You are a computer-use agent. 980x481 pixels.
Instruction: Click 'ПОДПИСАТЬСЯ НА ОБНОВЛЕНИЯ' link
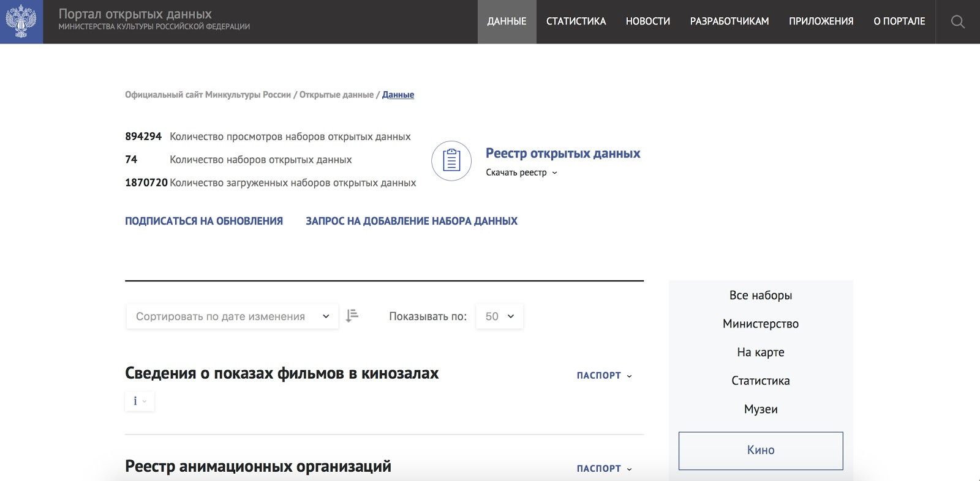[x=204, y=221]
